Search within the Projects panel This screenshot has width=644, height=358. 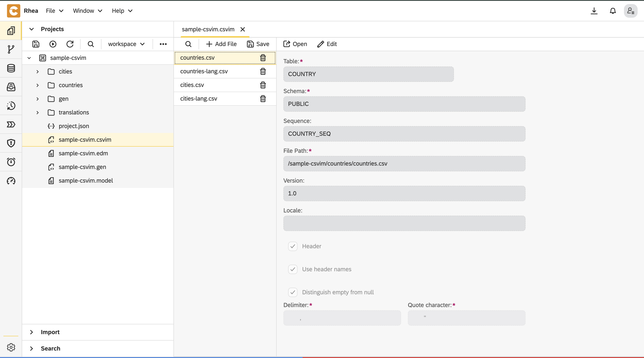pos(91,44)
